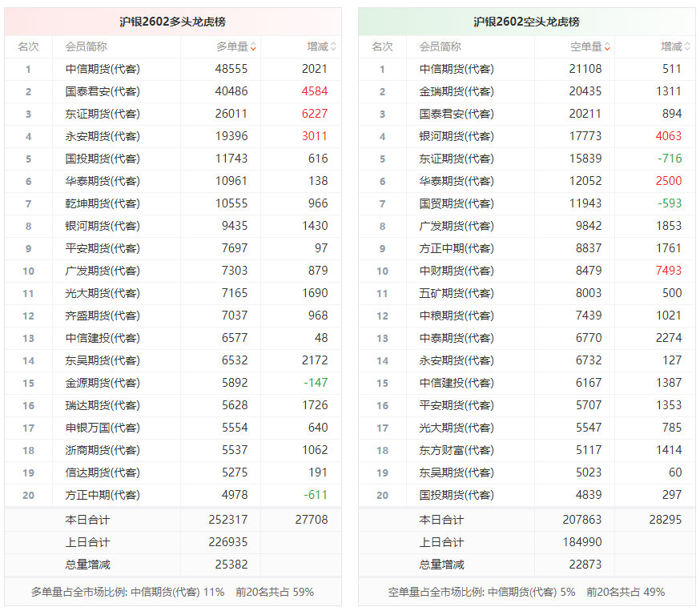Click 东方财富(代客) in short ranking

click(457, 450)
